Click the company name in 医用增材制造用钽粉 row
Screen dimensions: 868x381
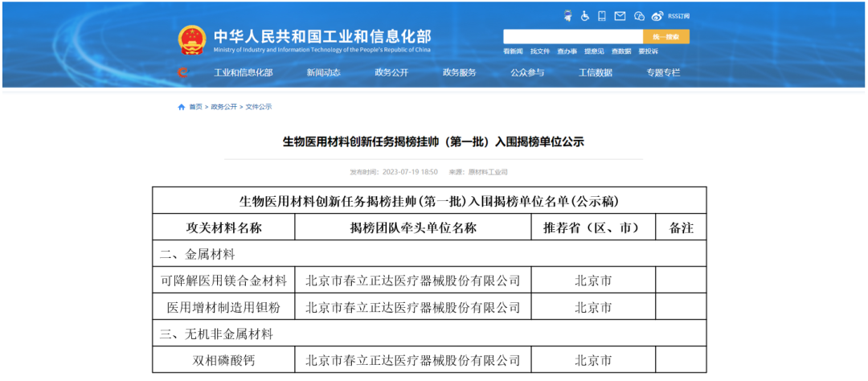[413, 307]
